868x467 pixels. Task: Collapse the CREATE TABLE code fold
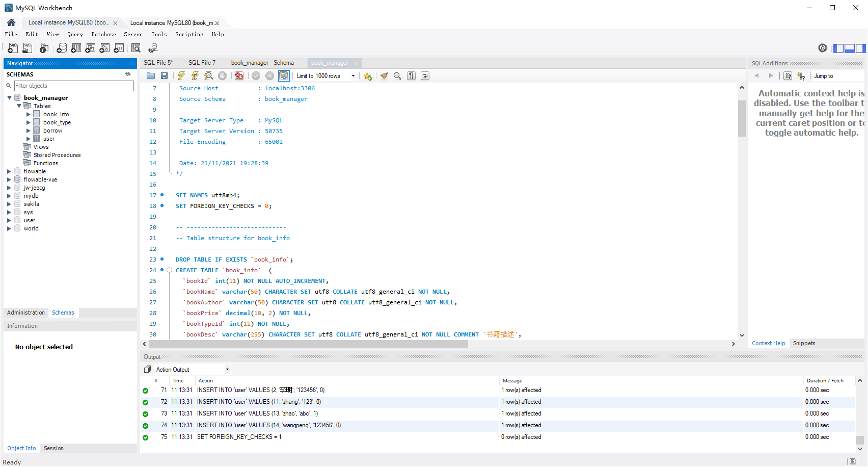(170, 270)
